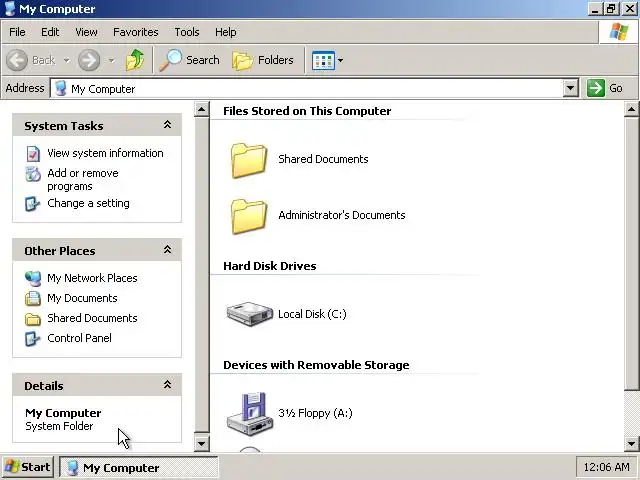The width and height of the screenshot is (640, 480).
Task: Open the Views dropdown arrow
Action: 340,60
